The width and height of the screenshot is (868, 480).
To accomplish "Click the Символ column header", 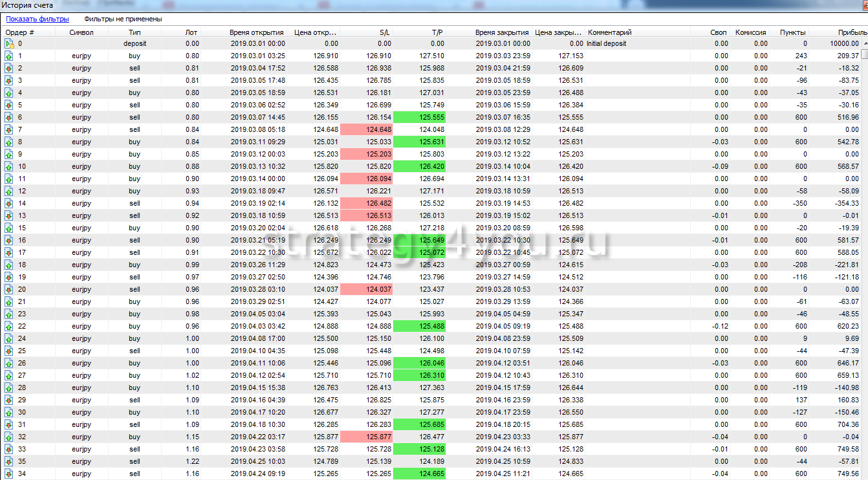I will click(81, 32).
